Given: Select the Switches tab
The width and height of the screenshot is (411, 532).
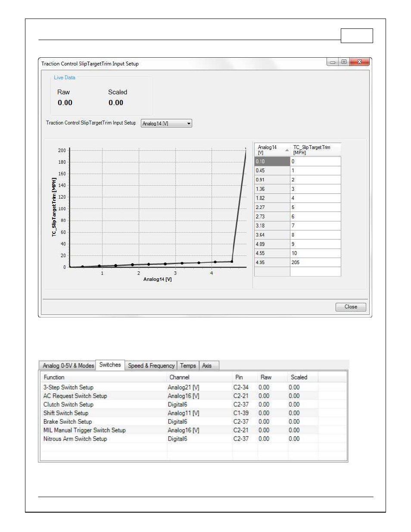Looking at the screenshot, I should pyautogui.click(x=110, y=365).
